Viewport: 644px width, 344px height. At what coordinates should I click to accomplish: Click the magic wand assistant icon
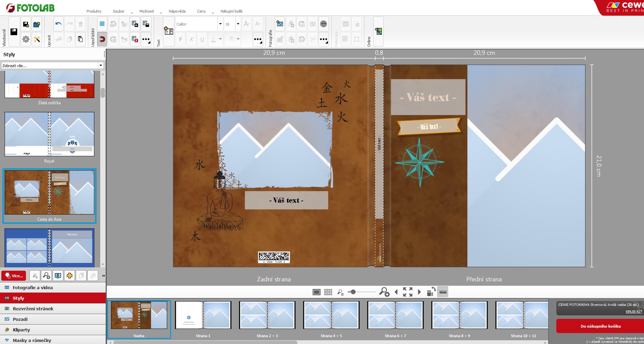pyautogui.click(x=37, y=40)
